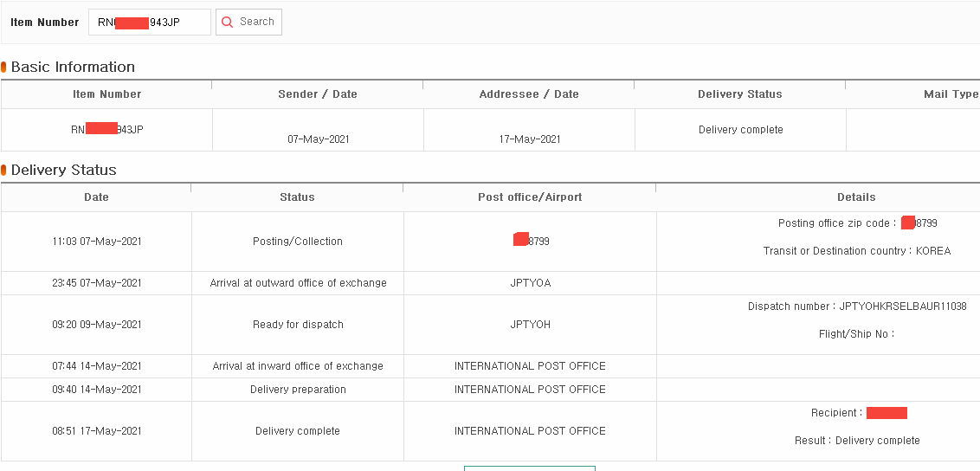
Task: Click the Search button
Action: tap(248, 22)
